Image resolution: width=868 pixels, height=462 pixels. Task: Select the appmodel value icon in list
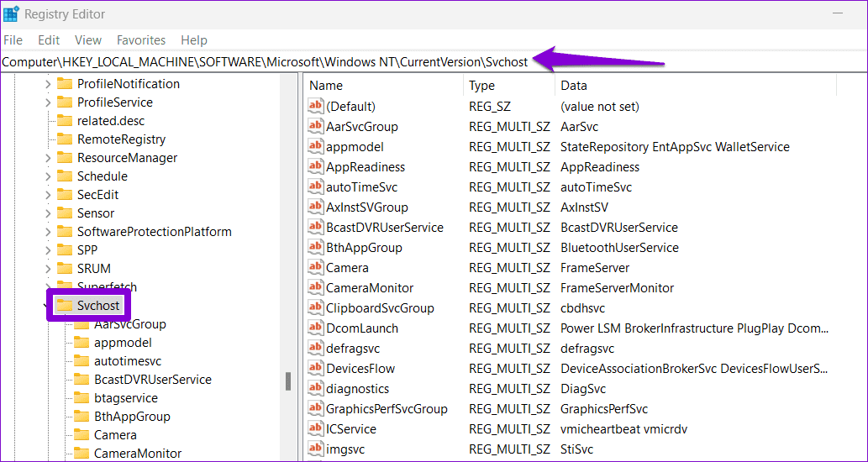click(x=316, y=147)
